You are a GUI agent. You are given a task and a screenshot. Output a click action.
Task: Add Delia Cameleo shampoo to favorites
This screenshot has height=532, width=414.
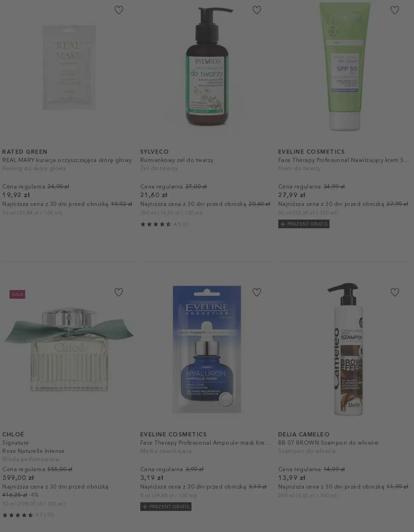[x=394, y=292]
